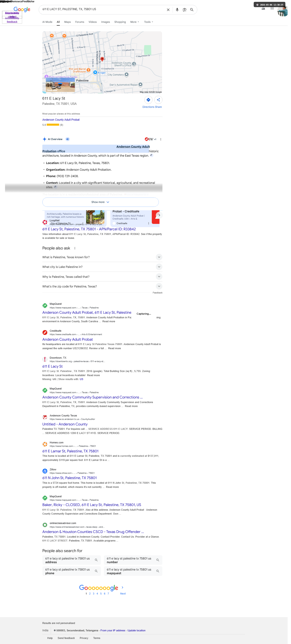Viewport: 291px width, 644px height.
Task: Click Feedback under People also ask
Action: coord(157,293)
